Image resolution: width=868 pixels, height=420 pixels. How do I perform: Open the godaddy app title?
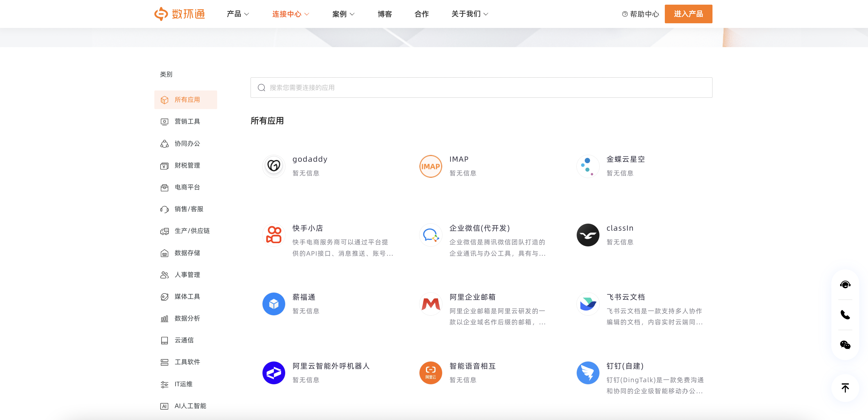(x=310, y=159)
